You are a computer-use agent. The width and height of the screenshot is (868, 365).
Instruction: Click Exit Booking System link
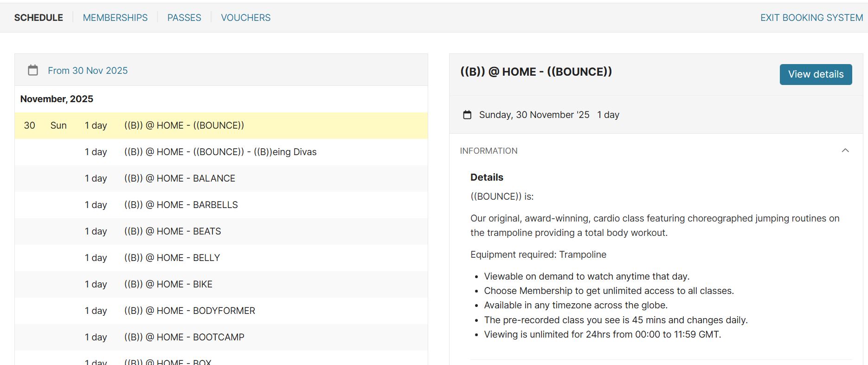coord(811,18)
